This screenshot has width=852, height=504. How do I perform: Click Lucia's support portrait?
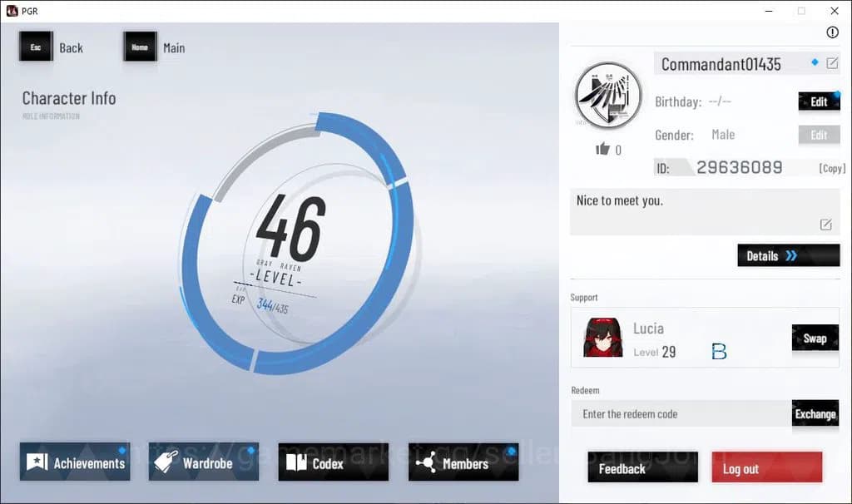[x=602, y=338]
